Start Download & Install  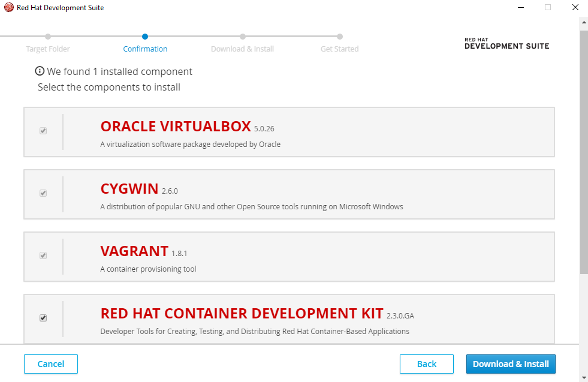coord(511,364)
